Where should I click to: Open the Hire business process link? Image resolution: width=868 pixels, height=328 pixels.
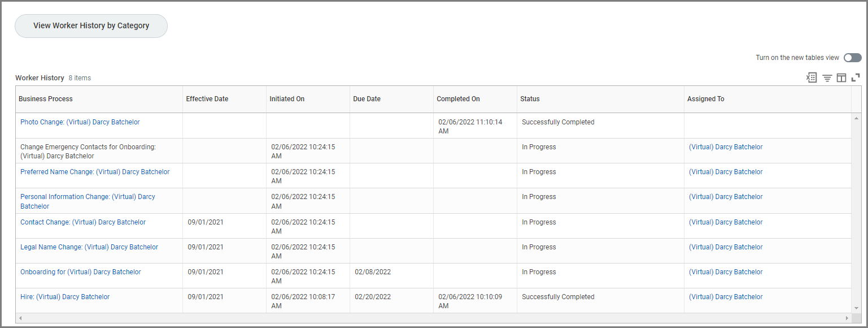(65, 297)
